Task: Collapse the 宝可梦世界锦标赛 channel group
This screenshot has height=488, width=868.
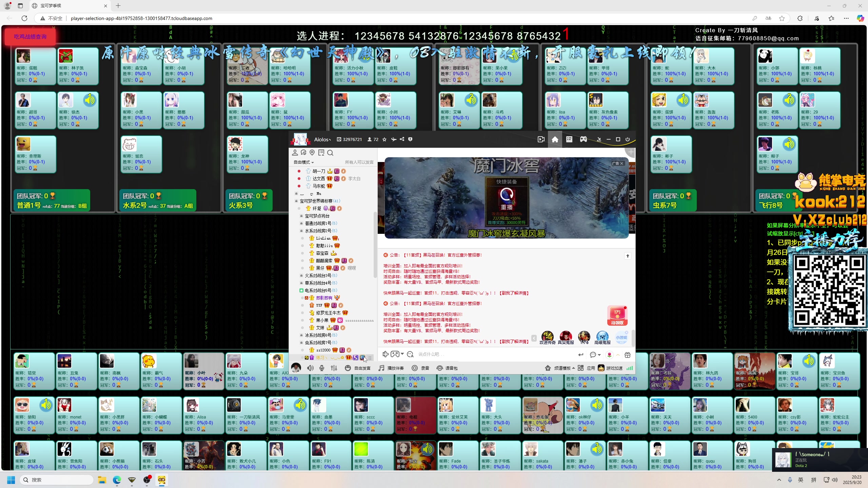Action: [x=296, y=201]
